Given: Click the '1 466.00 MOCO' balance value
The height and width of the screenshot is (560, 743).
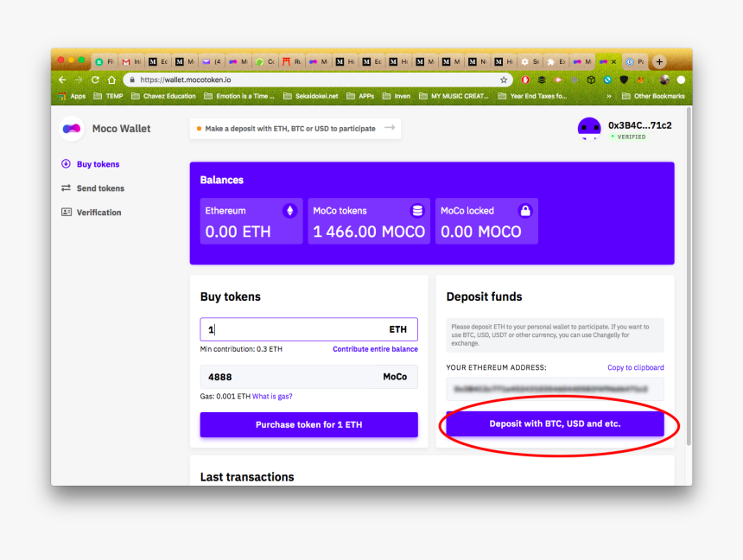Looking at the screenshot, I should [369, 232].
